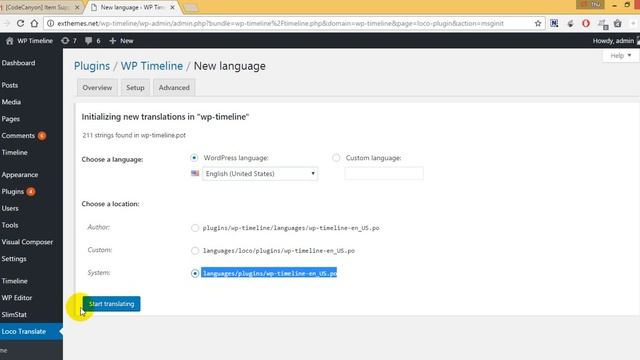Open the trash bin extension icon
Screen dimensions: 640x360
[618, 24]
